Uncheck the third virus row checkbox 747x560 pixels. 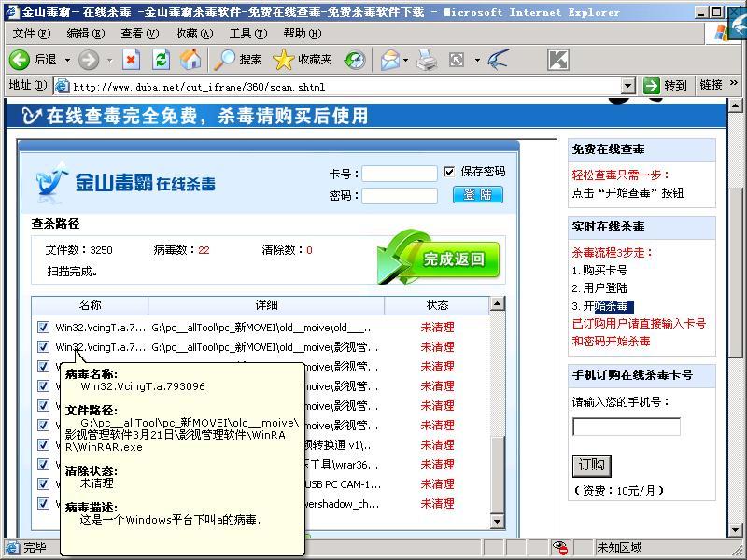(x=43, y=366)
